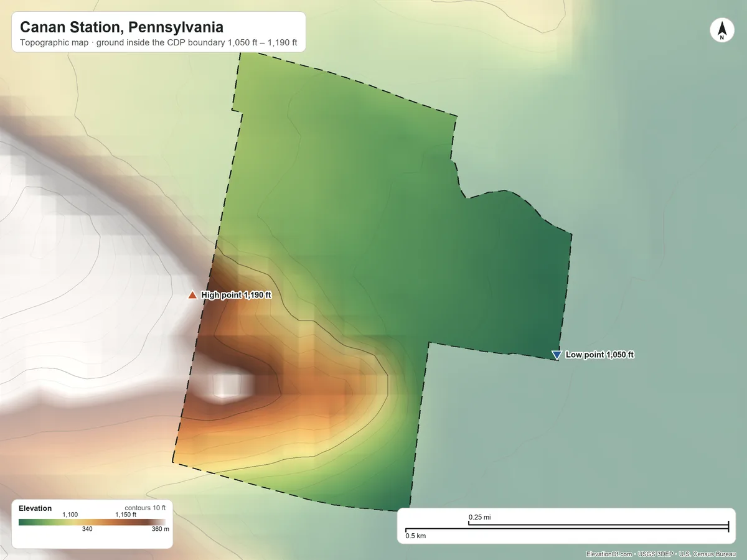Select the 'Canan Station, Pennsylvania' title

click(121, 27)
